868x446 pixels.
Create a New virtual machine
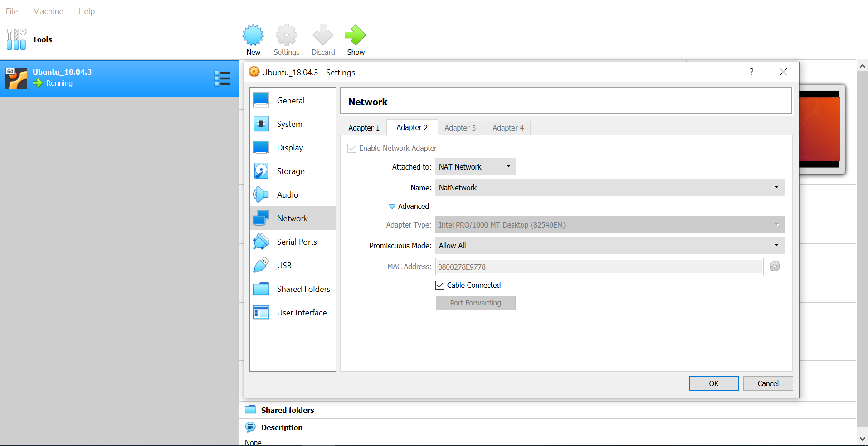click(253, 39)
